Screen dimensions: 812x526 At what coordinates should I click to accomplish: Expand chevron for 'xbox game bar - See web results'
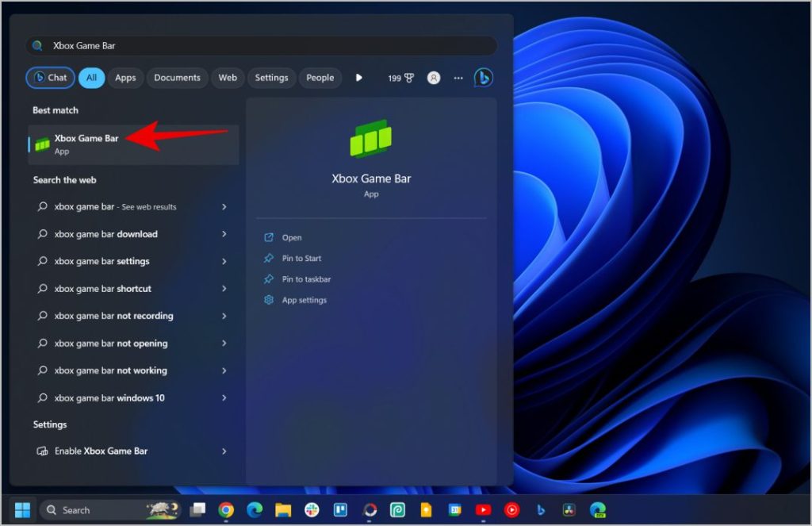pyautogui.click(x=224, y=207)
